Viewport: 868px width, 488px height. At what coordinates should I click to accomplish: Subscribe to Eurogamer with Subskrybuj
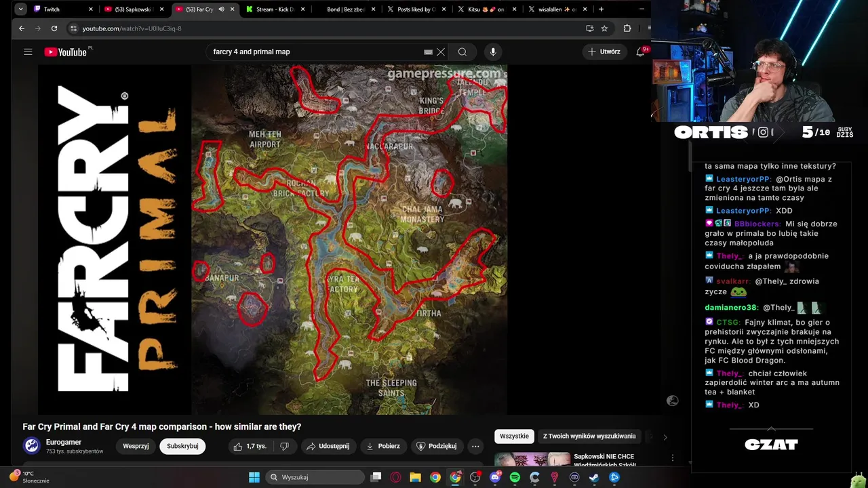(182, 446)
